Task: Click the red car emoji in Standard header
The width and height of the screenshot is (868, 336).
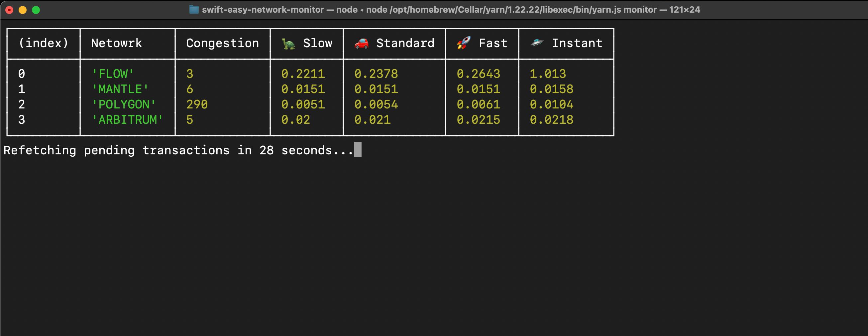Action: [362, 44]
